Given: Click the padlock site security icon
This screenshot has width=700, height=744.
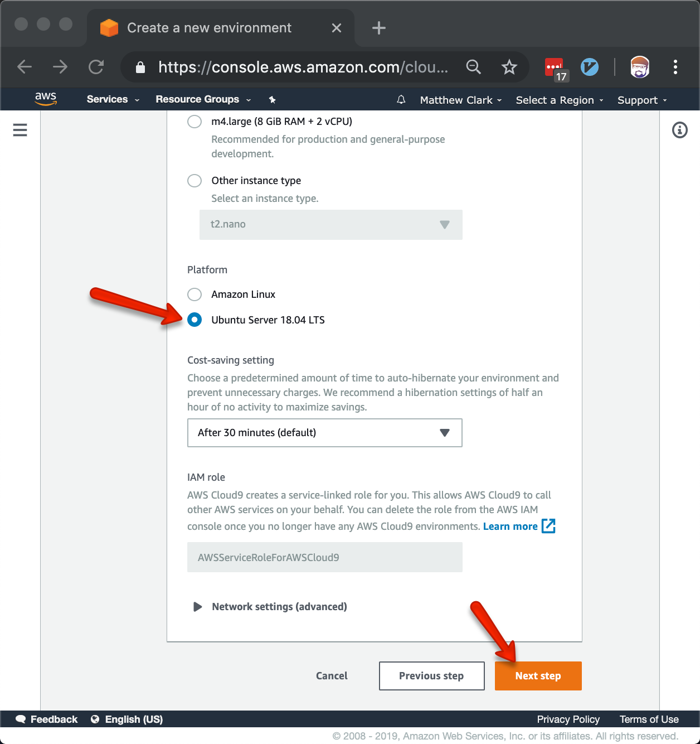Looking at the screenshot, I should (140, 67).
